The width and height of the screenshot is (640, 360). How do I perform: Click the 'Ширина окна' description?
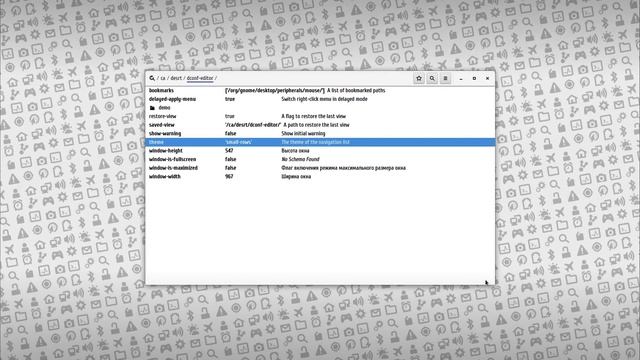tap(296, 176)
